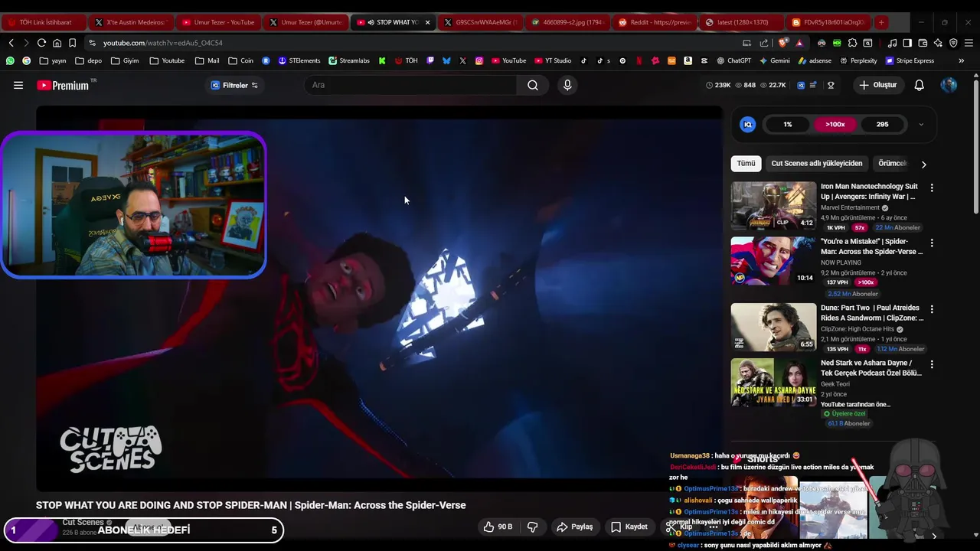Open the Giyim bookmarks folder
Screen dimensions: 980x551
(x=125, y=60)
